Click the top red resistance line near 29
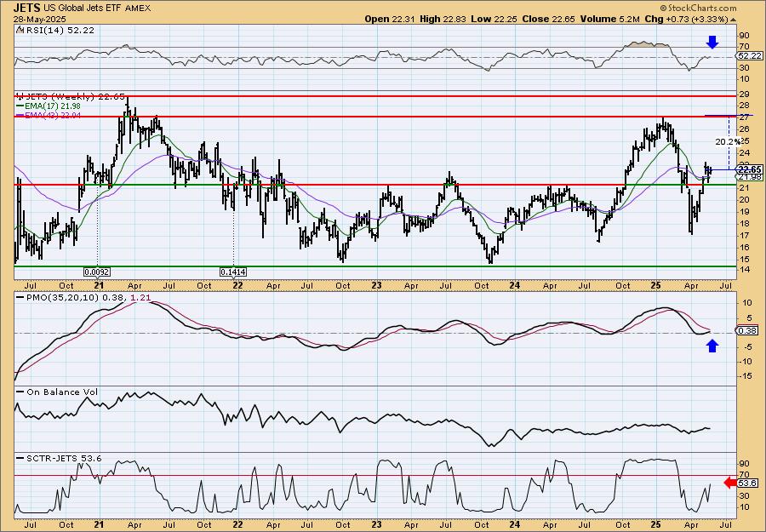Viewport: 766px width, 532px height. [x=374, y=96]
